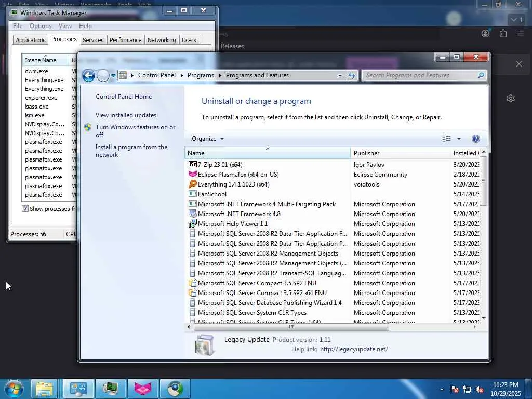Expand the arrow after Programs breadcrumb

click(x=220, y=75)
